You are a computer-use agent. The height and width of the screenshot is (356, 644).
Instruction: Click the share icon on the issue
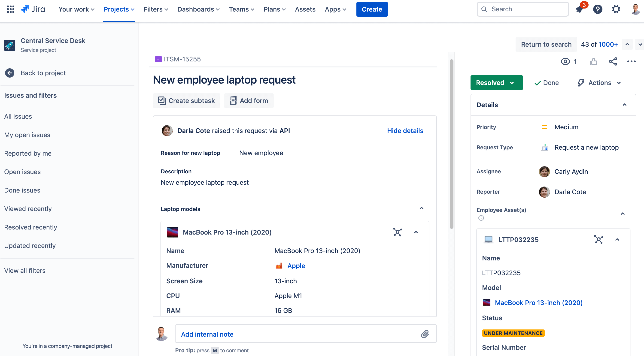click(613, 61)
